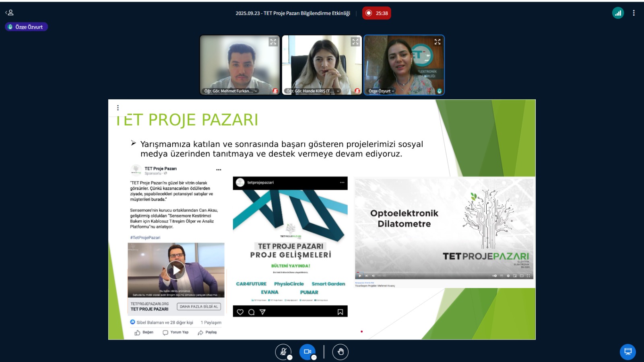Play the Facebook post video in slide
Viewport: 644px width, 362px height.
coord(176,270)
